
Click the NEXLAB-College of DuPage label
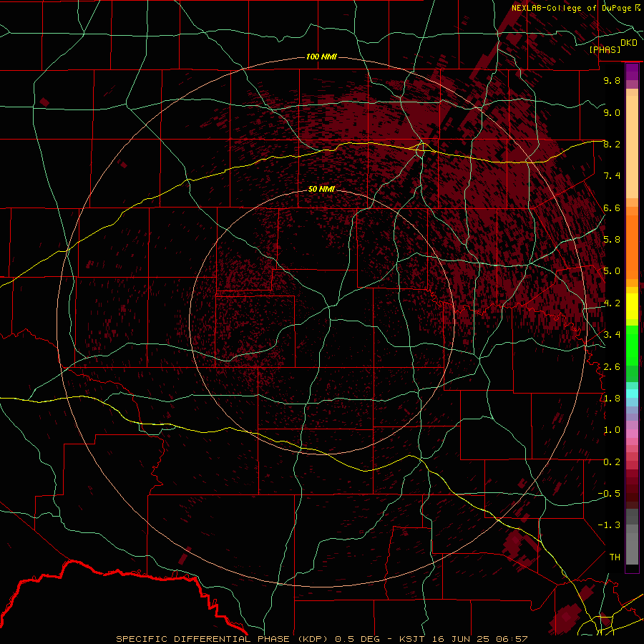click(x=572, y=8)
